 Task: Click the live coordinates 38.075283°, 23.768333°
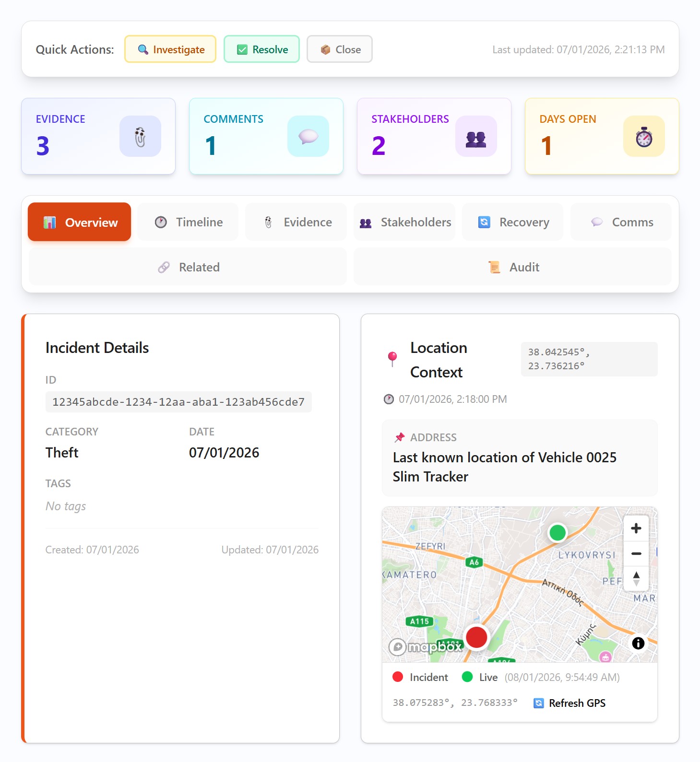point(455,703)
